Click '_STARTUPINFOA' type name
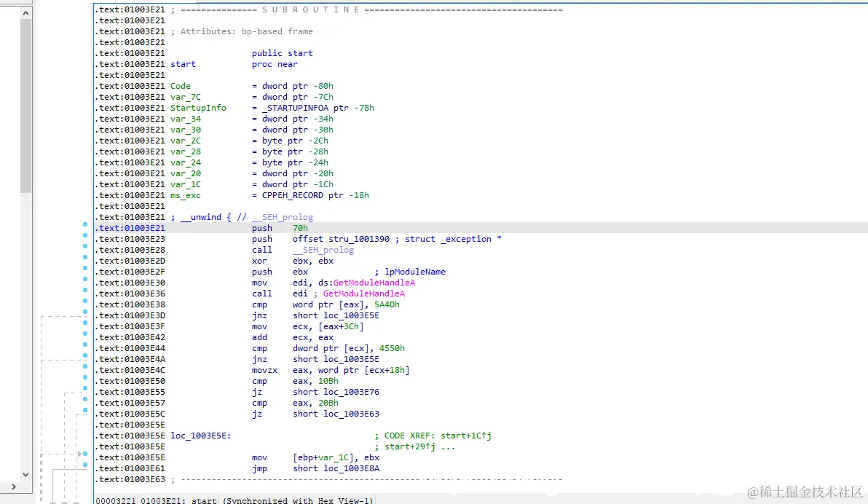The image size is (868, 504). (x=295, y=108)
